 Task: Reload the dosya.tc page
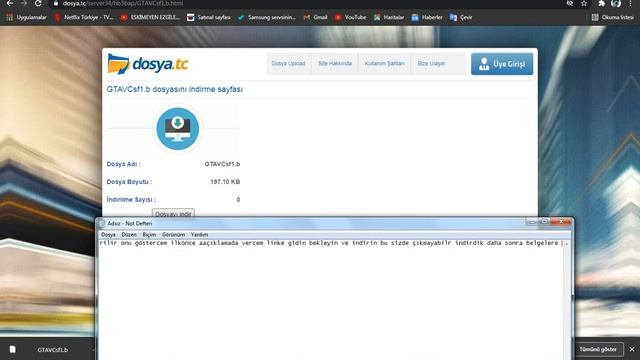click(x=38, y=3)
